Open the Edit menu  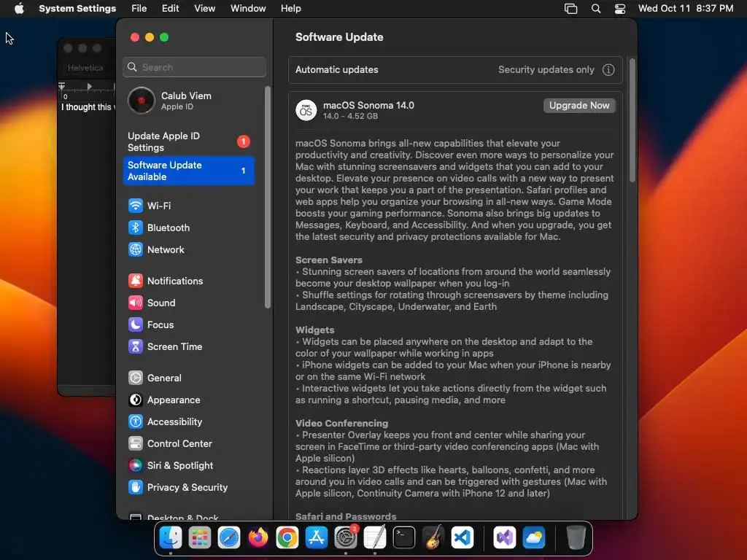[x=171, y=9]
